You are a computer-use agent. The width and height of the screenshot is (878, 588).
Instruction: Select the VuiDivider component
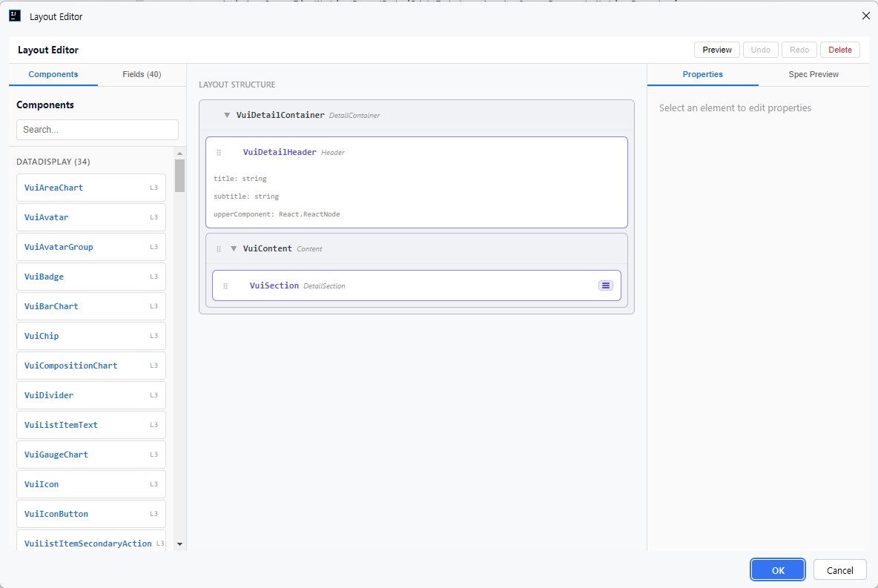click(x=91, y=395)
